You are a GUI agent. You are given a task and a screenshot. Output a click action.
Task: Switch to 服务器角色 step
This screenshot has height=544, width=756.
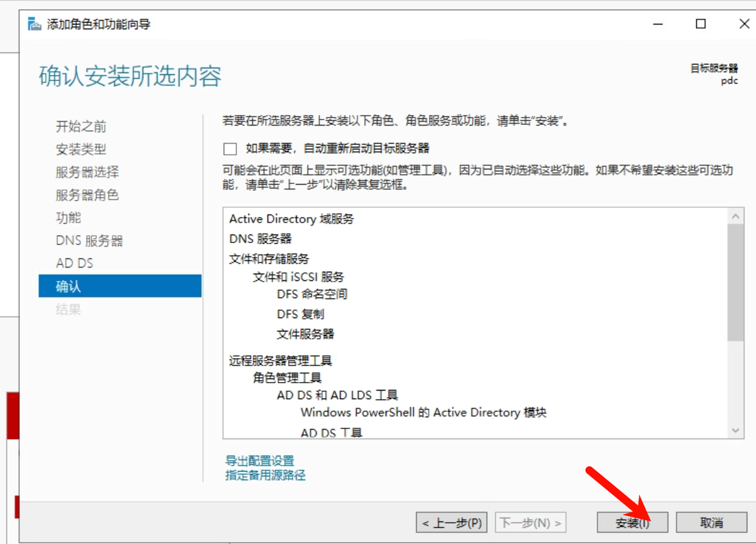click(87, 195)
